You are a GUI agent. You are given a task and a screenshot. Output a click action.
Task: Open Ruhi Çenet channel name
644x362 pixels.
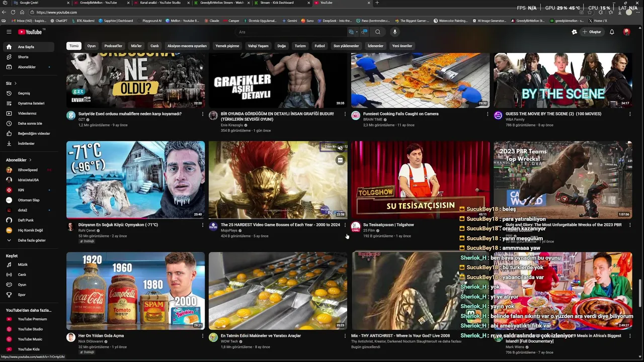click(87, 230)
